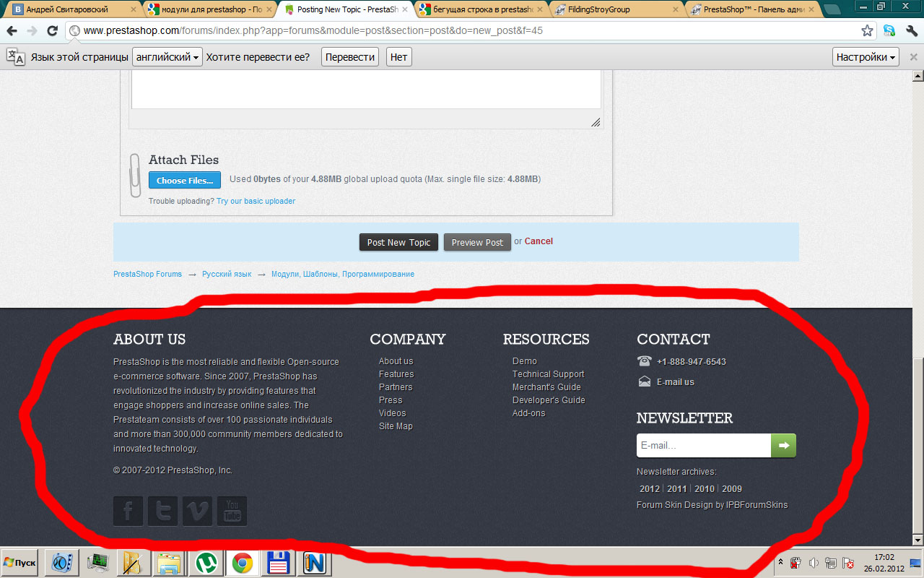
Task: Click the network tray icon
Action: tap(831, 563)
